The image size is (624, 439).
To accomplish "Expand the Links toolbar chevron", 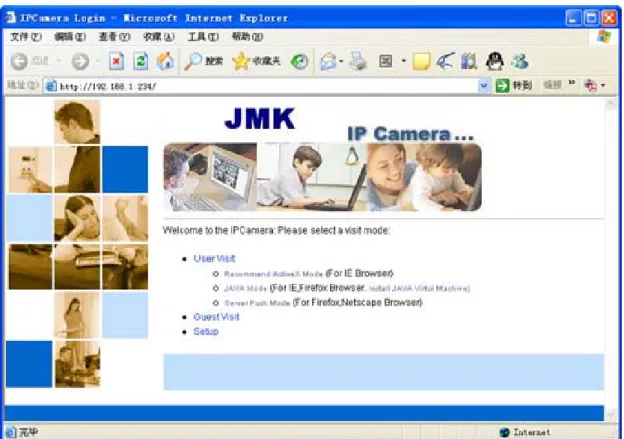I will (x=572, y=83).
